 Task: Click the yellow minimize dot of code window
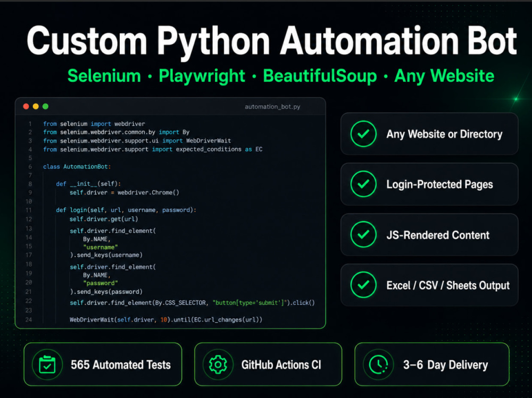click(36, 106)
